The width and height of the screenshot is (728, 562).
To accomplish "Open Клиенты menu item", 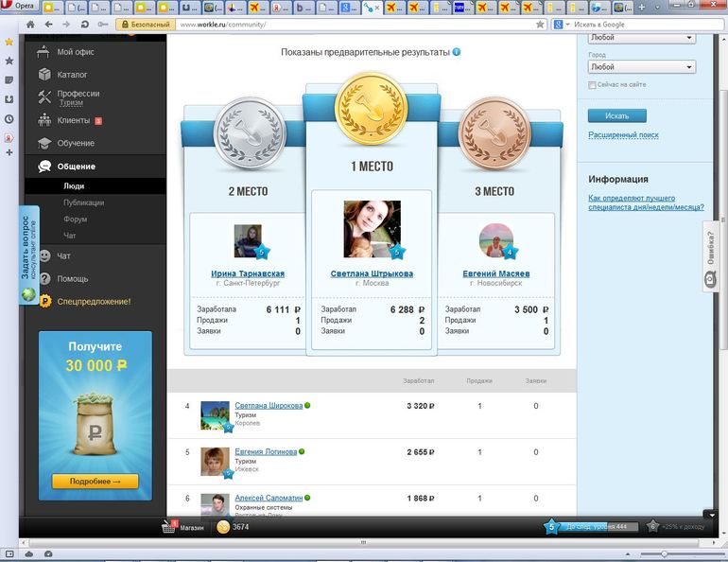I will pos(74,120).
